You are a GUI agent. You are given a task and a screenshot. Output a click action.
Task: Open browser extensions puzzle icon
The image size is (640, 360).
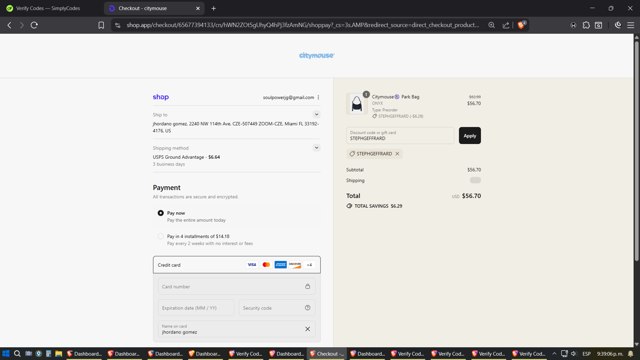click(x=586, y=25)
